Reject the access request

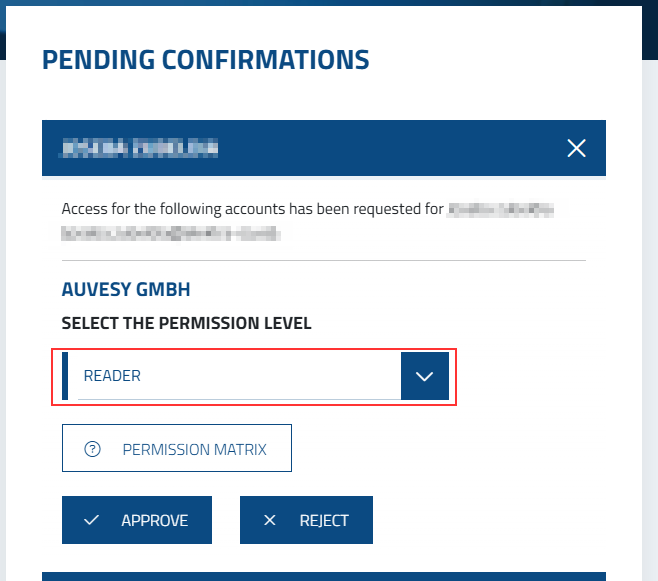[306, 520]
